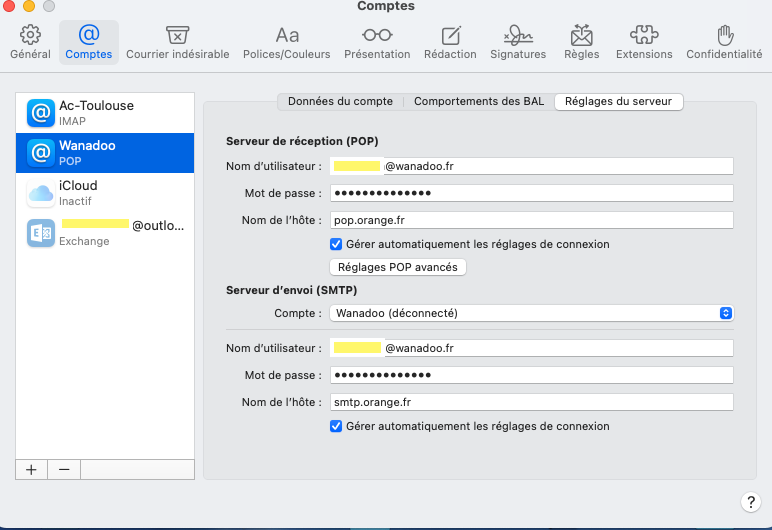The width and height of the screenshot is (772, 530).
Task: Expand the SMTP Compte dropdown
Action: (726, 313)
